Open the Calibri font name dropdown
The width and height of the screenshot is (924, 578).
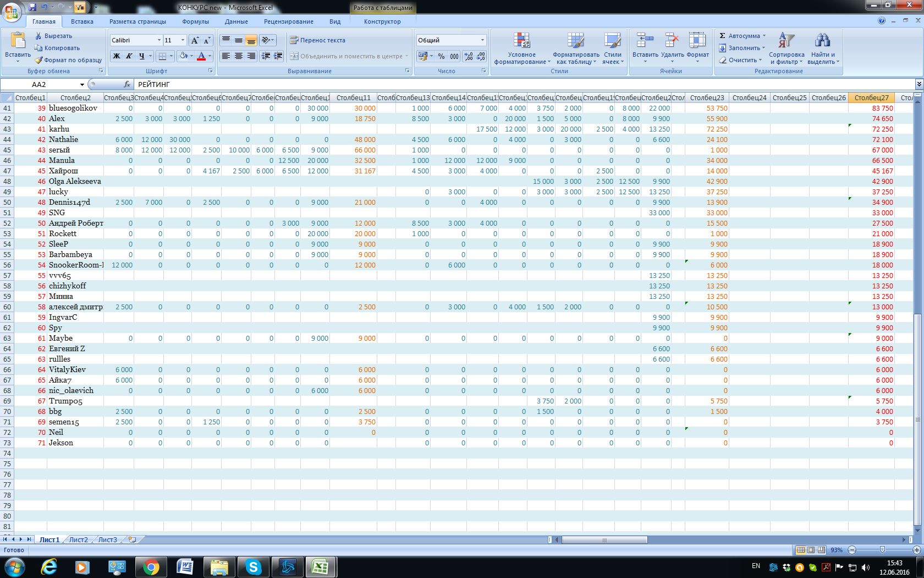click(159, 40)
